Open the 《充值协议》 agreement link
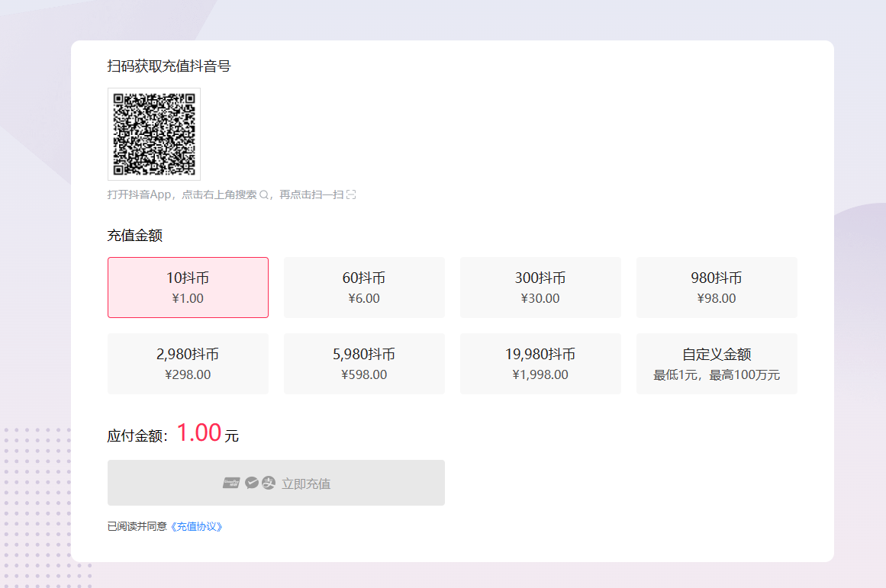The image size is (886, 588). click(x=197, y=526)
